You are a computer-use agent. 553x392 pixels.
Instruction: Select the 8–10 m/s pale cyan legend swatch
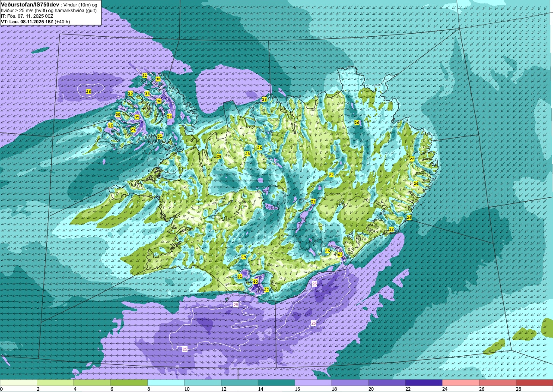point(166,383)
